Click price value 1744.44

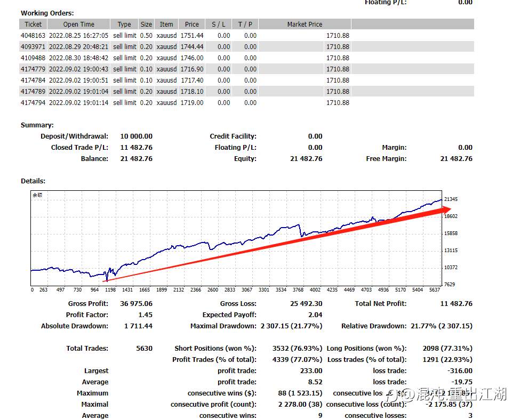coord(192,47)
